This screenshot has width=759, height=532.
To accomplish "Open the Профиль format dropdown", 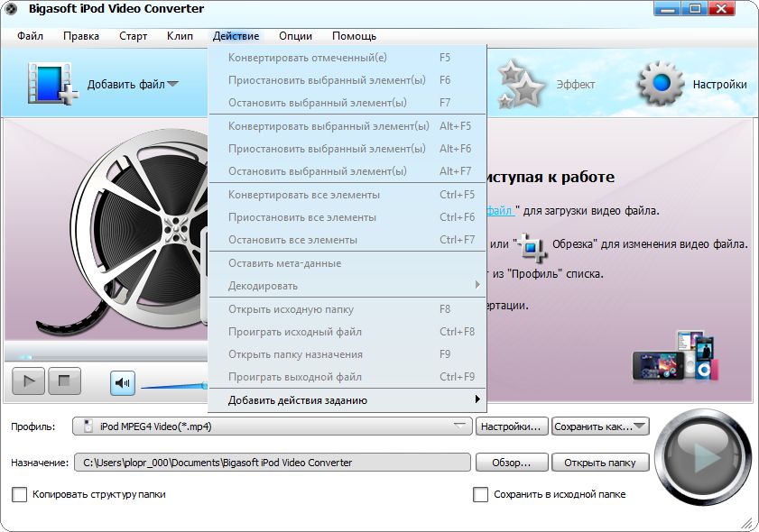I will [x=272, y=427].
